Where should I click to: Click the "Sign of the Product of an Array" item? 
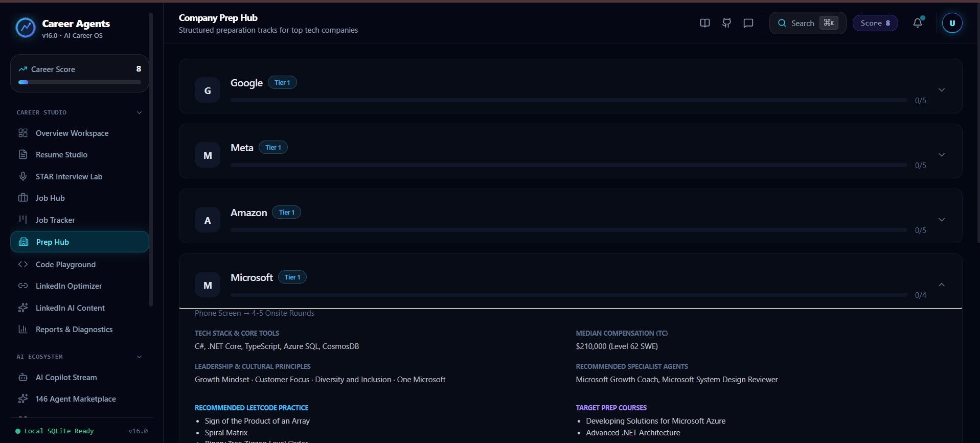click(x=257, y=421)
